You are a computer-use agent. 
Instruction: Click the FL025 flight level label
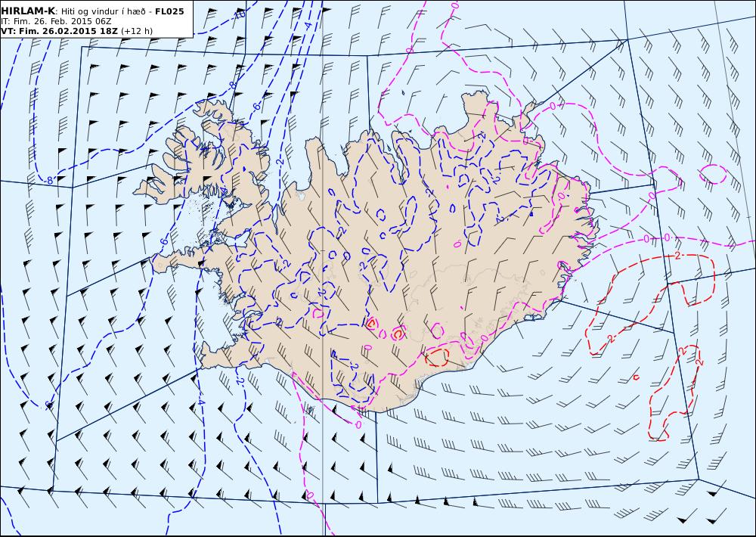click(x=169, y=11)
